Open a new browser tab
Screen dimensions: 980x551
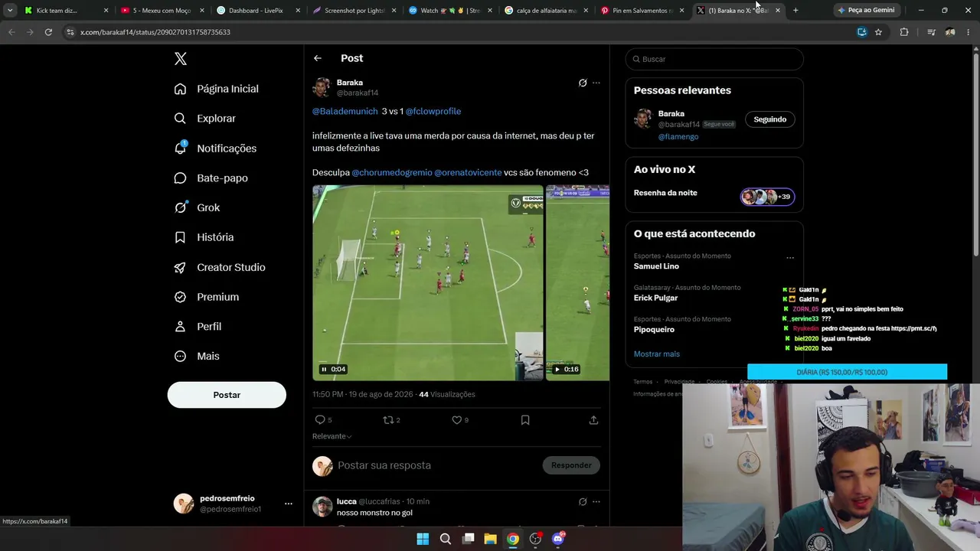coord(795,11)
